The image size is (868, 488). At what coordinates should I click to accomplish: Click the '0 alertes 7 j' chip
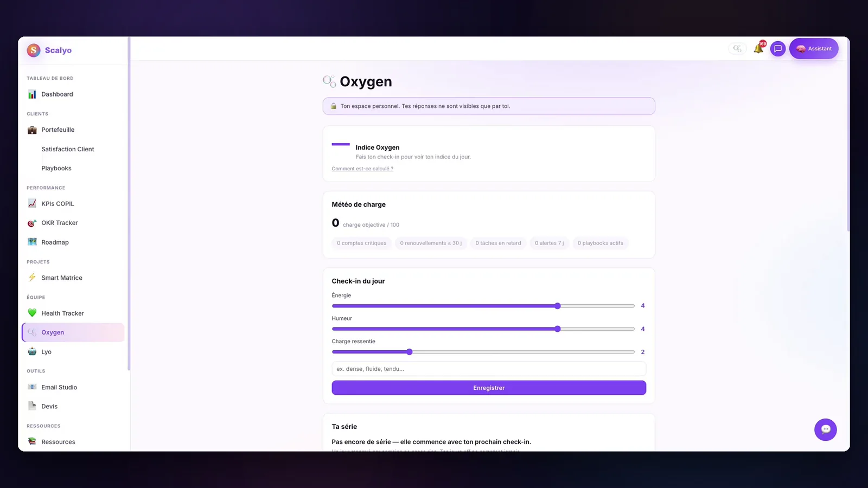coord(549,243)
